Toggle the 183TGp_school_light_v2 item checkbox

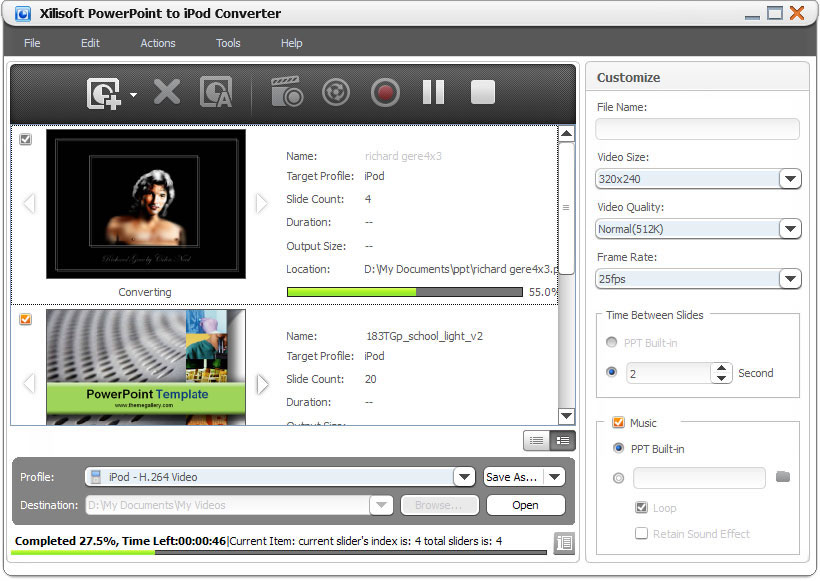click(x=26, y=320)
